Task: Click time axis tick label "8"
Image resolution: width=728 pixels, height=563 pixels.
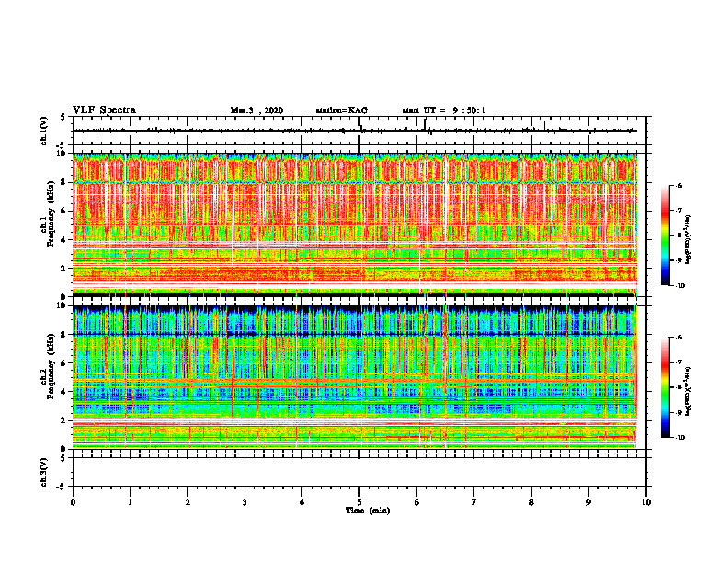Action: pyautogui.click(x=531, y=502)
